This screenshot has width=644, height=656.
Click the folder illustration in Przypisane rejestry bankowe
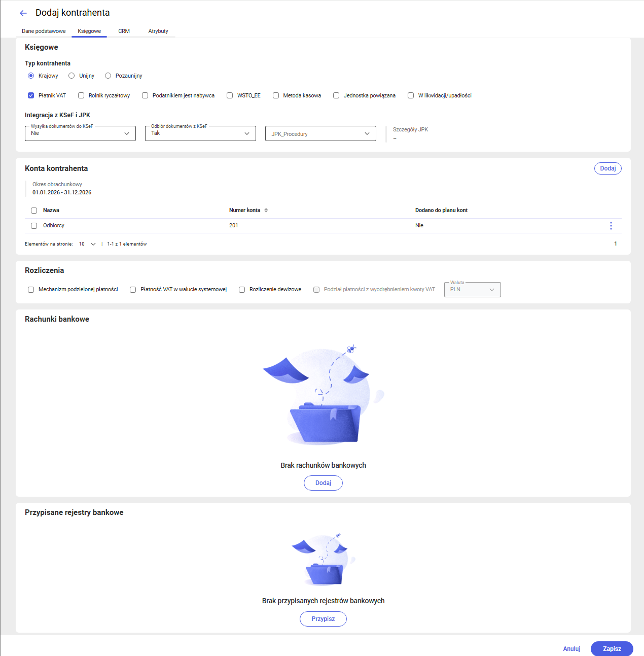tap(324, 560)
